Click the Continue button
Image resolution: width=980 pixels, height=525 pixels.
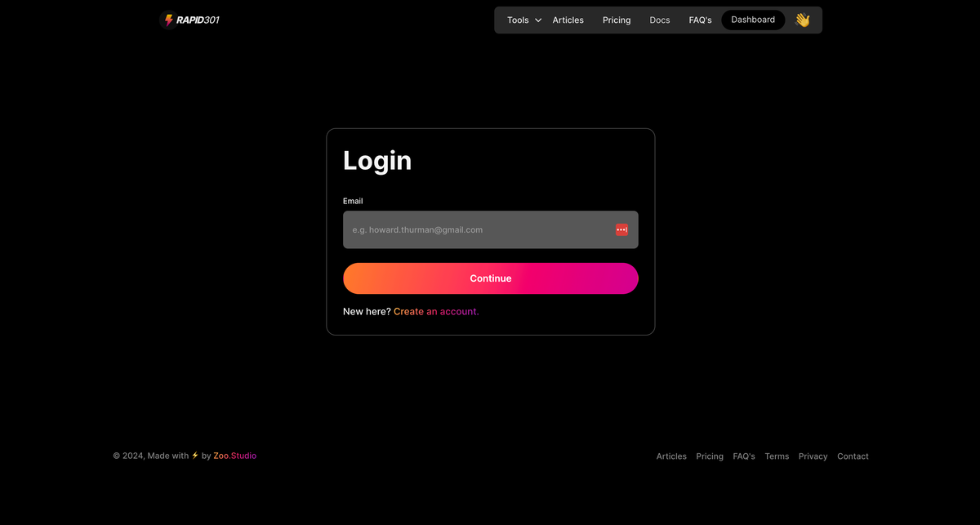pos(490,278)
